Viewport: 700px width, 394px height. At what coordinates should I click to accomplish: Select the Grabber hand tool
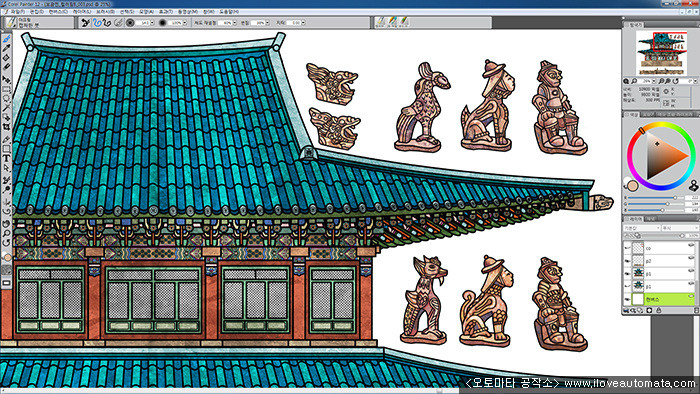point(6,224)
